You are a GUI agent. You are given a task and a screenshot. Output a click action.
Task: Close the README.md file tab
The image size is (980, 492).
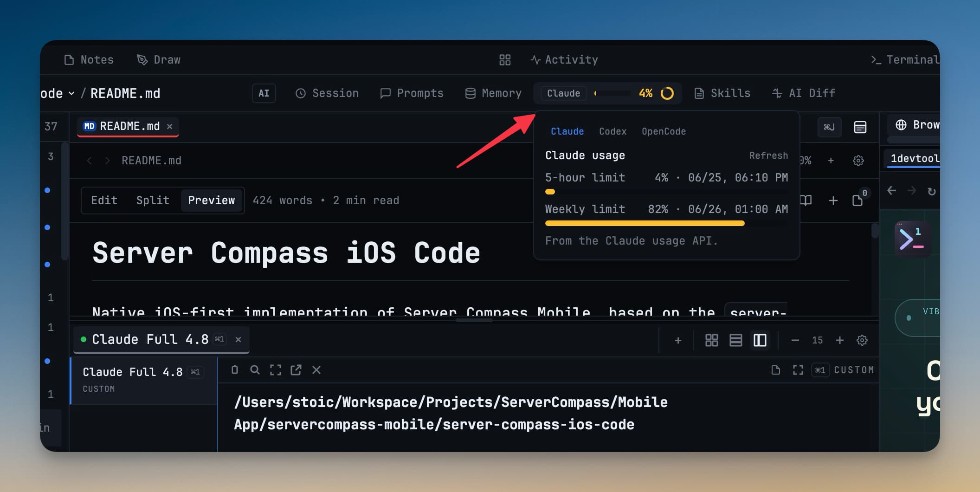point(170,126)
